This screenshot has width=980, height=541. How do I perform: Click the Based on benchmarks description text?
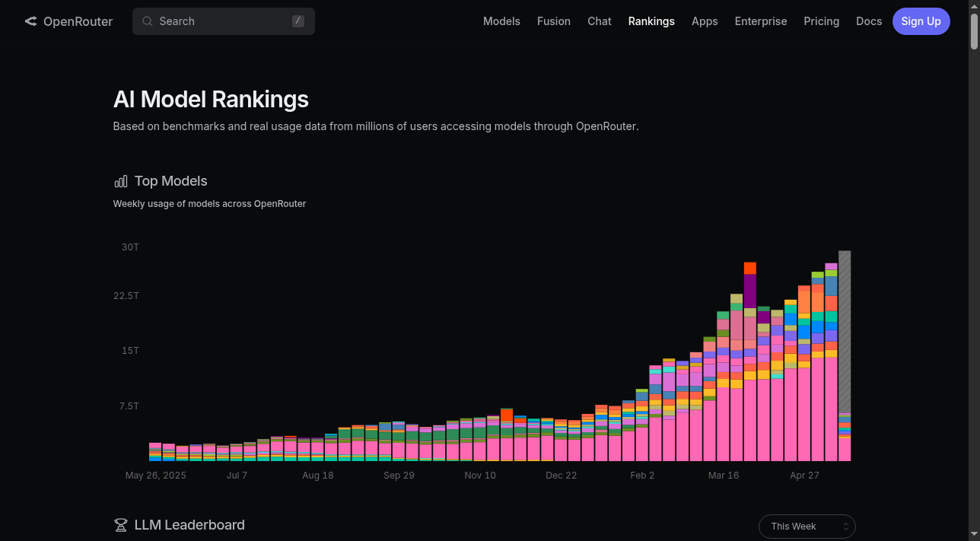376,126
